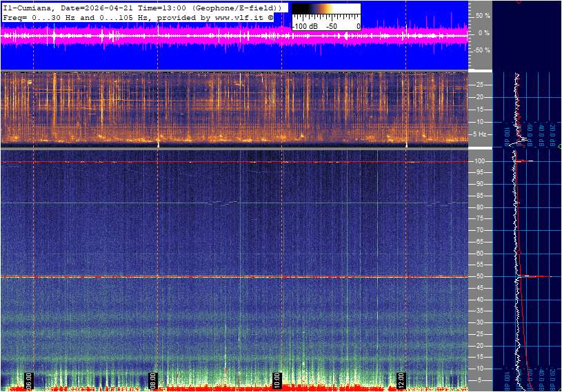
Task: Click the 06:00 time marker label
Action: pyautogui.click(x=30, y=379)
